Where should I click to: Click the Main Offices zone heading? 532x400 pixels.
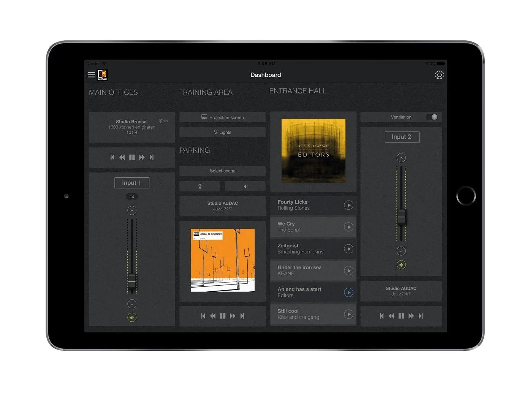(x=113, y=92)
